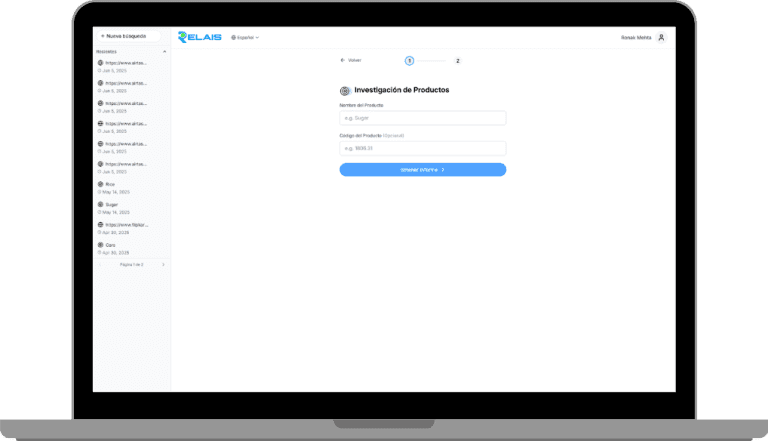Screen dimensions: 768x441
Task: Open the Español language dropdown
Action: (245, 37)
